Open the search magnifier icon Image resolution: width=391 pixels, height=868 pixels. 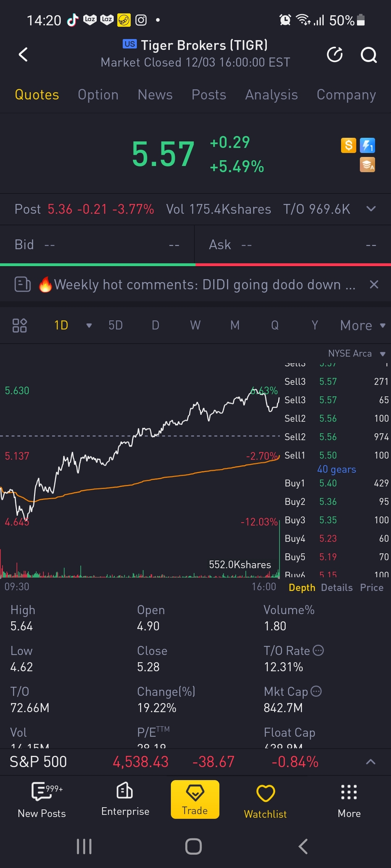(369, 55)
